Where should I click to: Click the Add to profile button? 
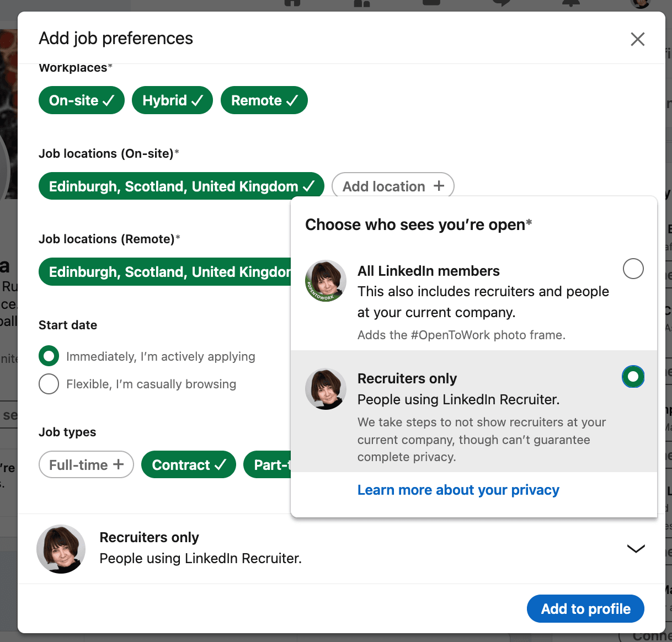585,609
